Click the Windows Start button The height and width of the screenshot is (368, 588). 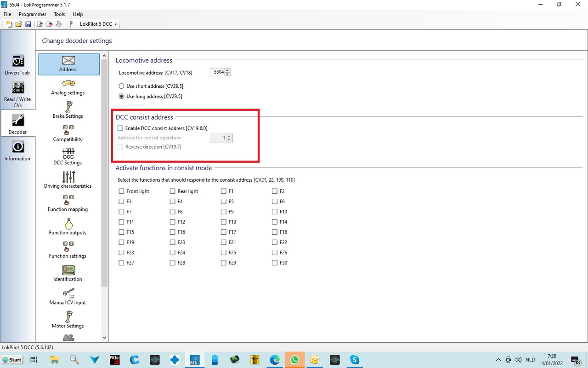pyautogui.click(x=12, y=360)
